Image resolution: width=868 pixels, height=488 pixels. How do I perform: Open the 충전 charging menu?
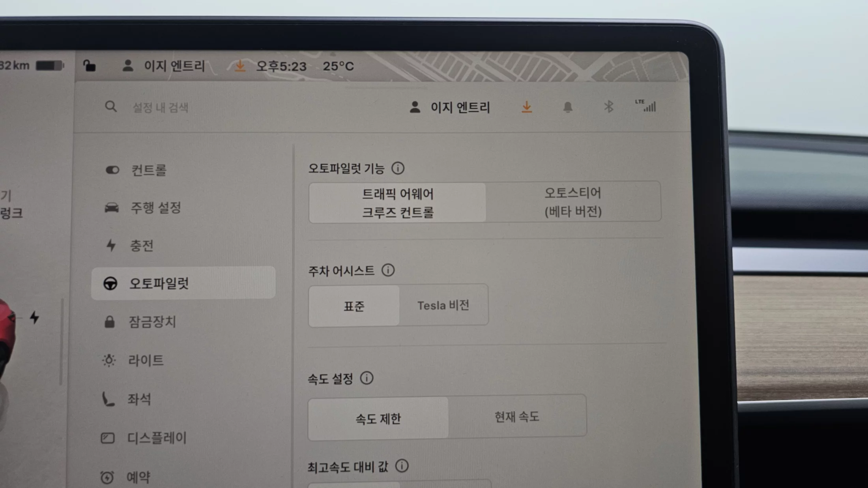(141, 246)
